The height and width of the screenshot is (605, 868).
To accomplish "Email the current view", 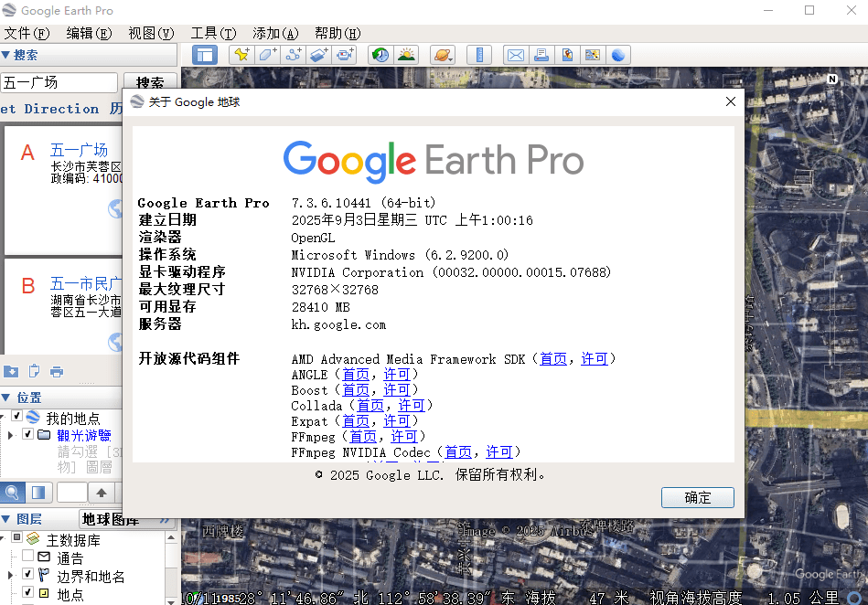I will pyautogui.click(x=515, y=54).
